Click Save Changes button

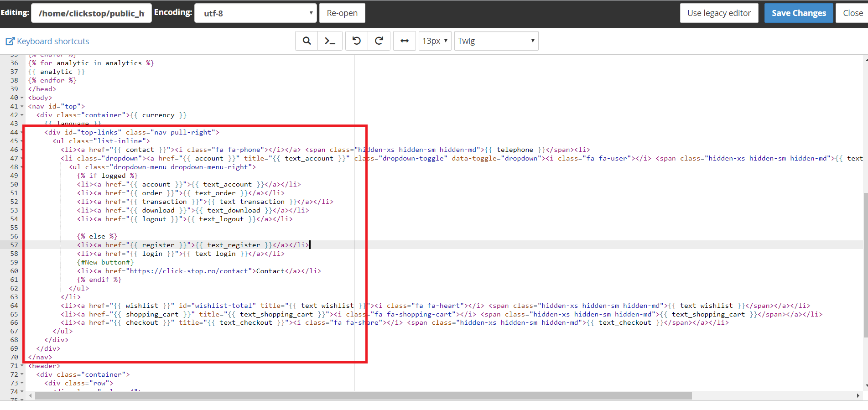point(799,13)
